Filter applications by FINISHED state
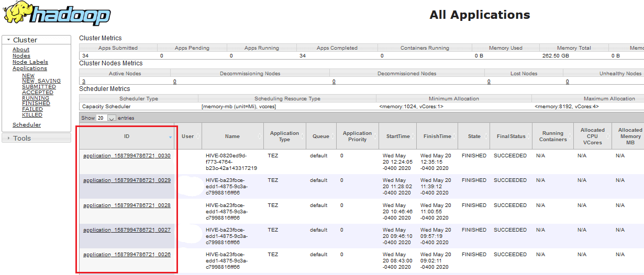Screen dimensions: 644x275 tap(36, 104)
